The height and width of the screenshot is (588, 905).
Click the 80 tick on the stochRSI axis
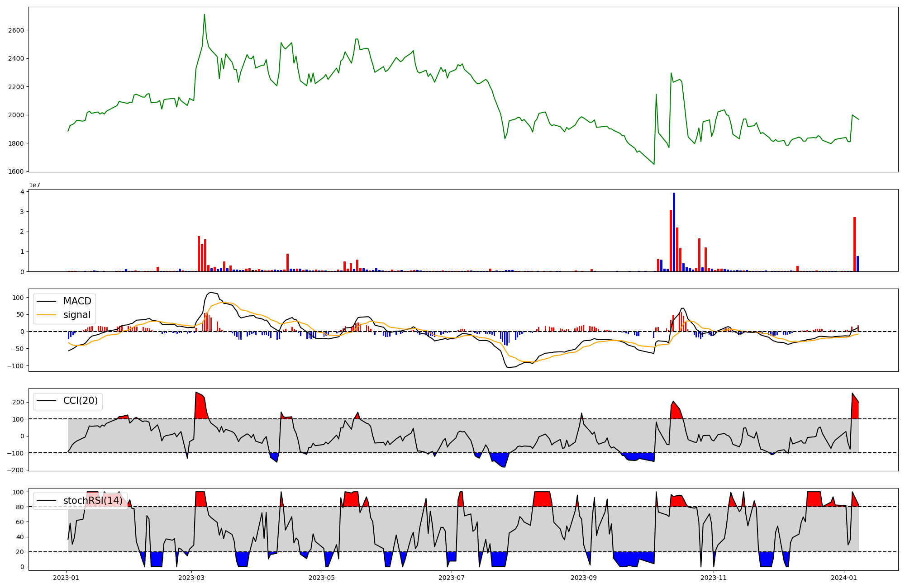click(20, 507)
